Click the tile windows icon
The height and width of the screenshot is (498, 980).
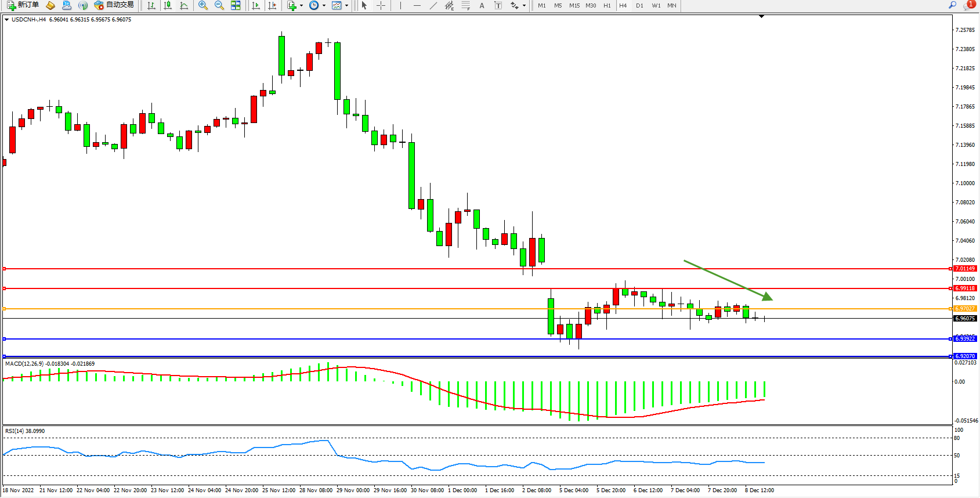tap(236, 5)
